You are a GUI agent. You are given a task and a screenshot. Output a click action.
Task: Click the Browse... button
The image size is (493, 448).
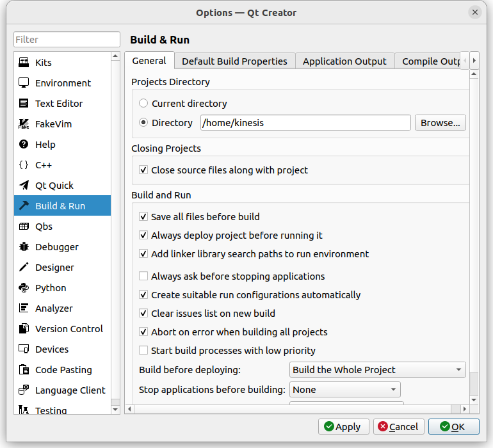pyautogui.click(x=440, y=123)
